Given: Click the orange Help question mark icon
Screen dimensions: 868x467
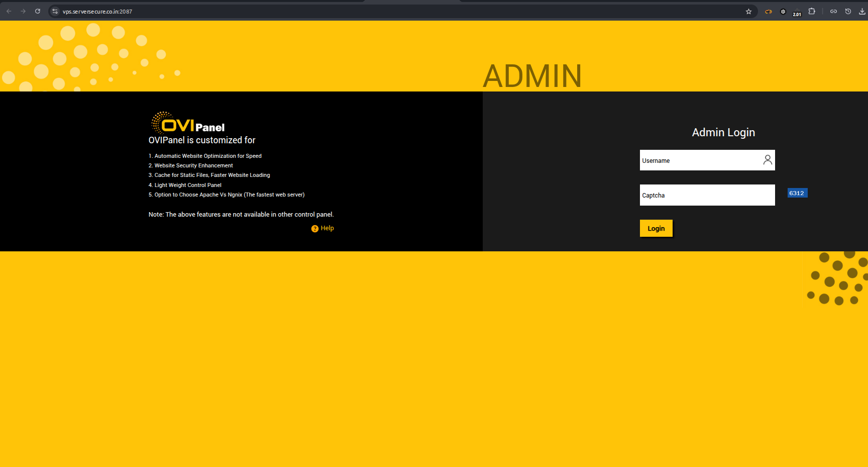Looking at the screenshot, I should click(315, 229).
